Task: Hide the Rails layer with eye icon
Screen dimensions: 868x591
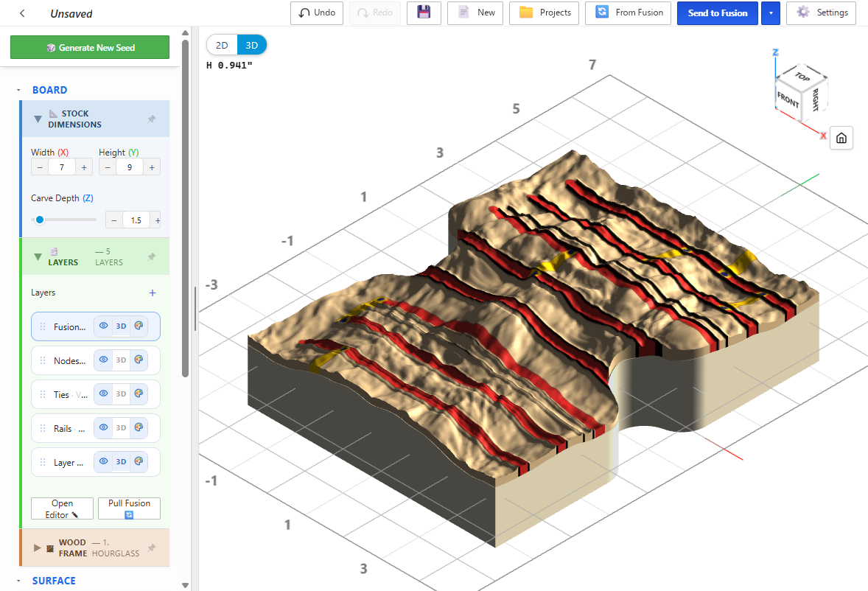Action: [103, 427]
